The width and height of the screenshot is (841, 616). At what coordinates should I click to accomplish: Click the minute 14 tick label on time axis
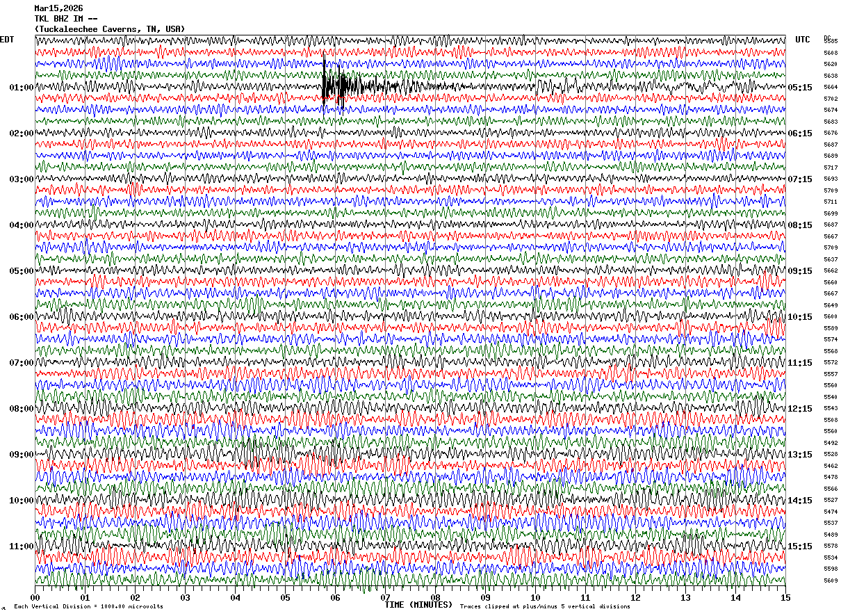coord(735,597)
